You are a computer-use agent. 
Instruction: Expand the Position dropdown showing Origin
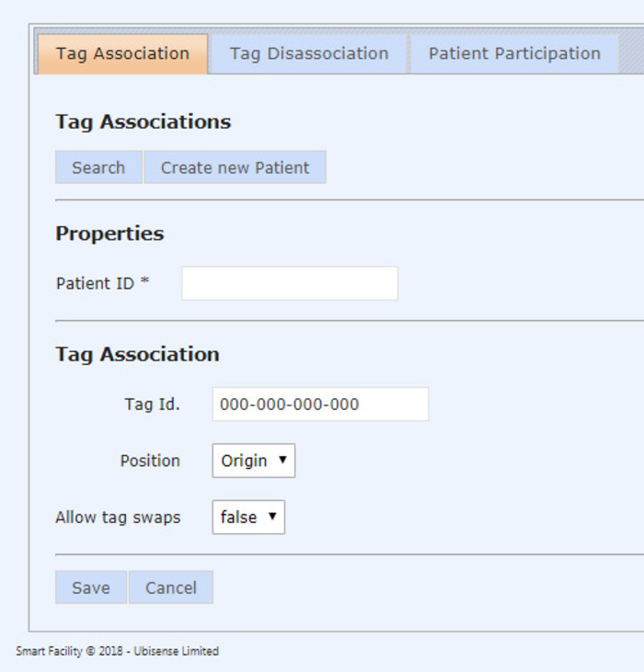(253, 461)
